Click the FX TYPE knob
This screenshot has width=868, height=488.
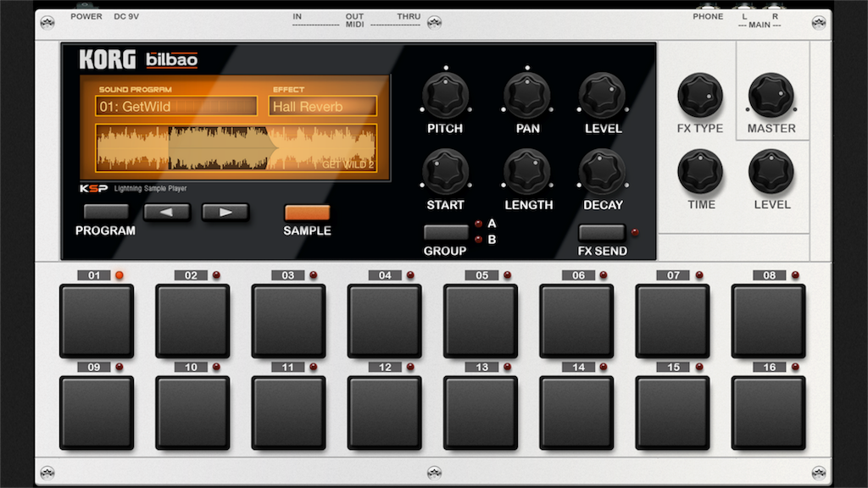pyautogui.click(x=700, y=95)
